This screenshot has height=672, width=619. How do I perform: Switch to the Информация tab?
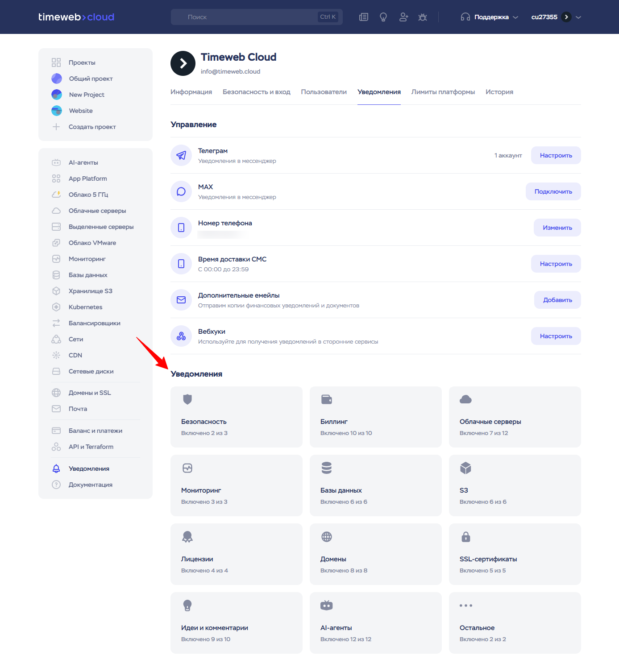191,92
